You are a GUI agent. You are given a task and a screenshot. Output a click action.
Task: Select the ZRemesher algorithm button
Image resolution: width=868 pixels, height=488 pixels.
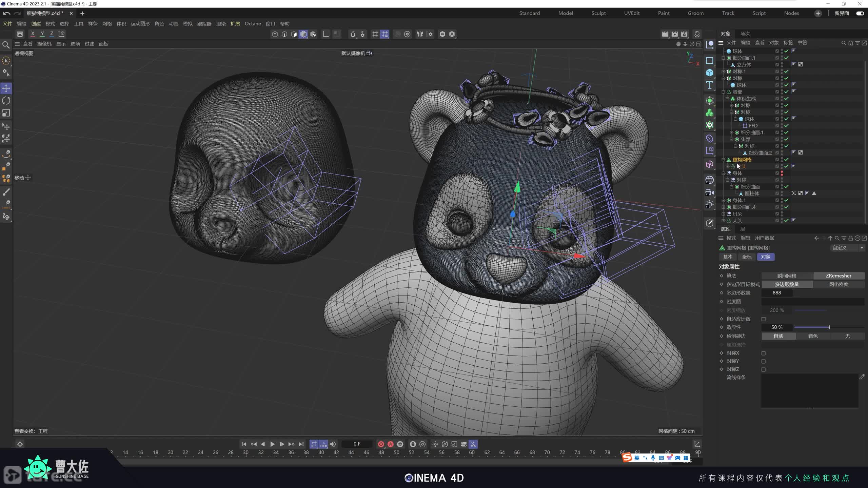(x=838, y=276)
